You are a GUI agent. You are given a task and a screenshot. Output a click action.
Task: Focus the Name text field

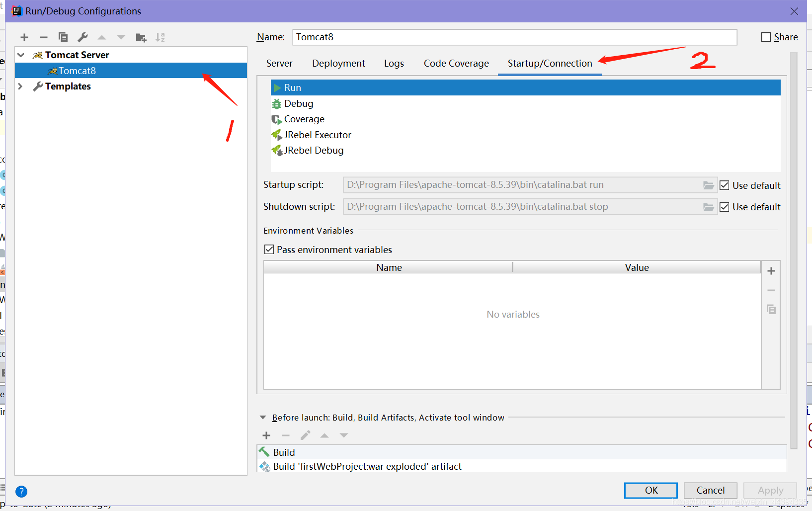[x=514, y=37]
